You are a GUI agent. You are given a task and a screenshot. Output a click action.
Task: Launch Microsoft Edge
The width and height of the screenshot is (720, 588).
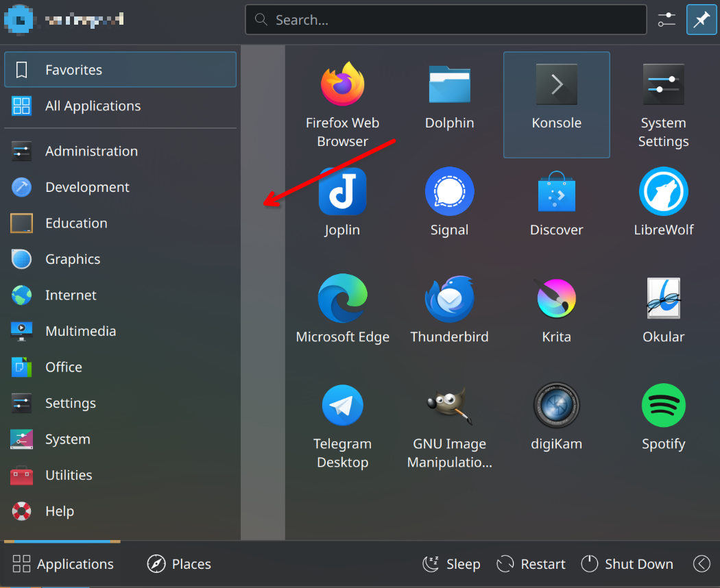point(342,309)
